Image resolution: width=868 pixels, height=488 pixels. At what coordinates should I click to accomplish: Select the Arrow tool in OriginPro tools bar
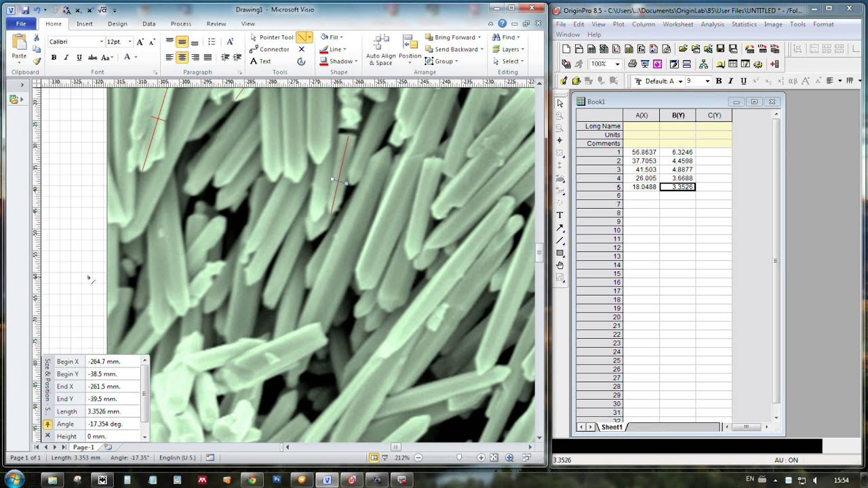pyautogui.click(x=559, y=228)
